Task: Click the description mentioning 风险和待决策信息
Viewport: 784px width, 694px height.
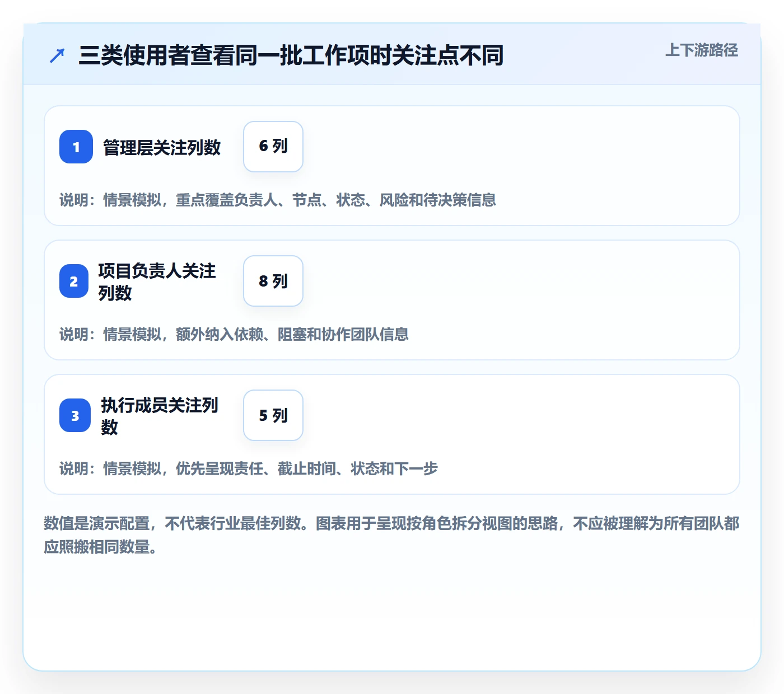Action: click(278, 200)
